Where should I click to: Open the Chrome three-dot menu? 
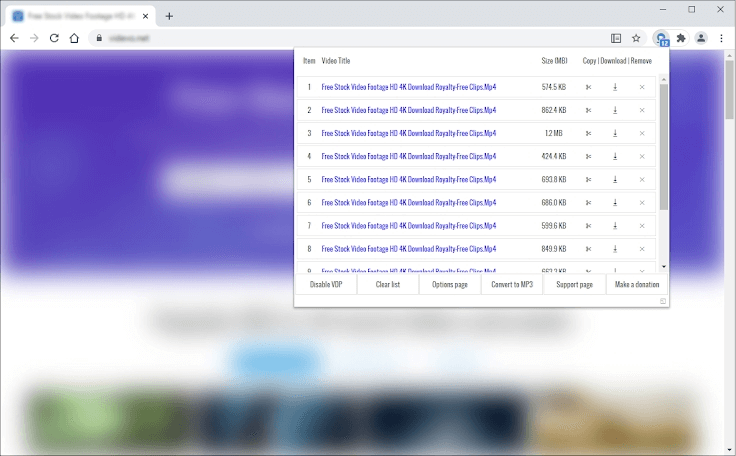pyautogui.click(x=721, y=39)
